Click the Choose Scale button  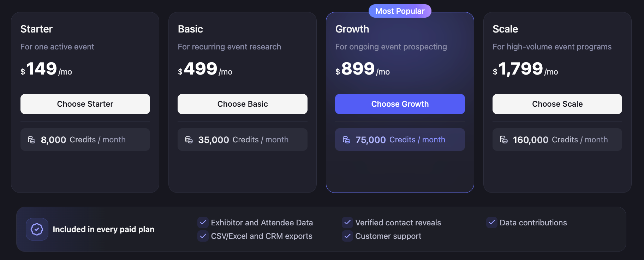pos(557,104)
